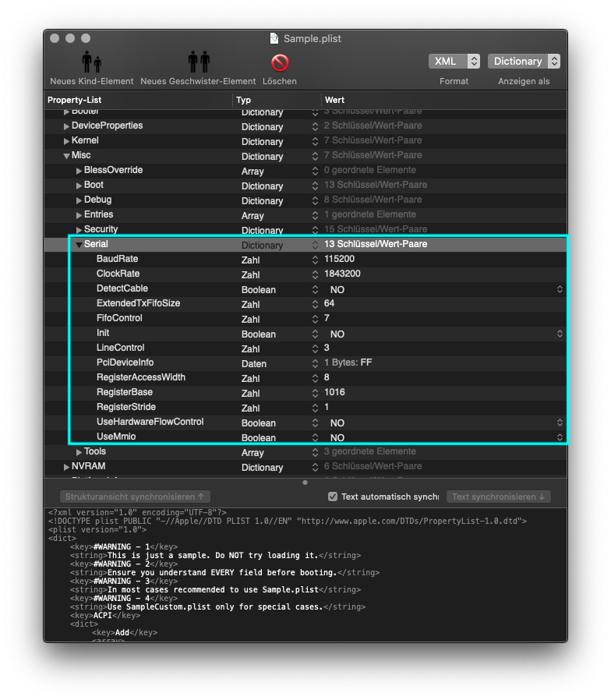Image resolution: width=611 pixels, height=700 pixels.
Task: Click ExtendedTxFifoSize value 64
Action: coord(329,303)
